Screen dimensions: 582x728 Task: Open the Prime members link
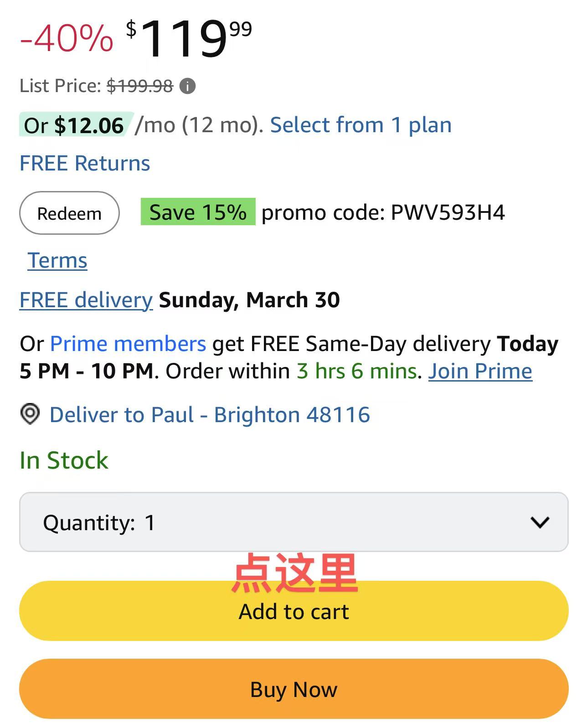(128, 344)
